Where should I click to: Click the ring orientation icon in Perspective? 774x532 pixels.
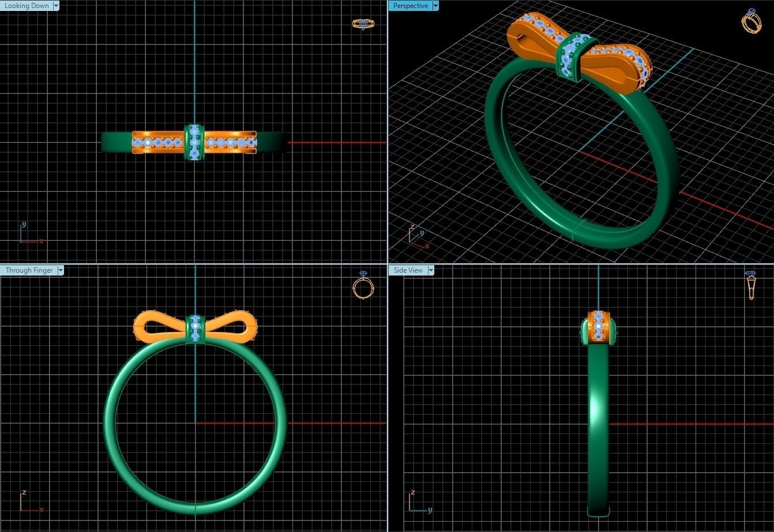pos(751,21)
